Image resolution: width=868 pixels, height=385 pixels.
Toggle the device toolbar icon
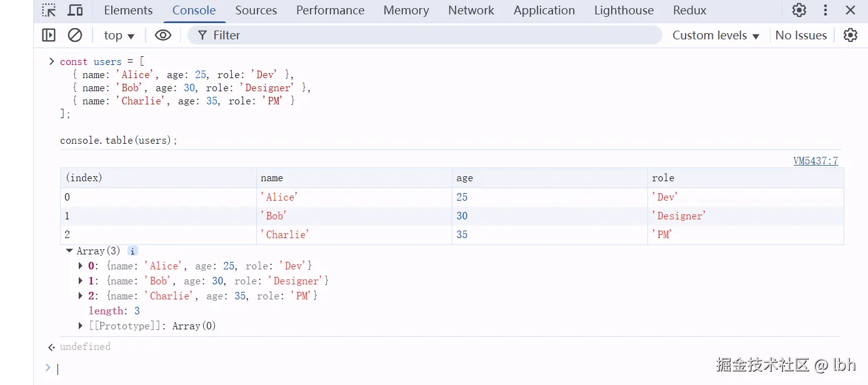tap(75, 11)
